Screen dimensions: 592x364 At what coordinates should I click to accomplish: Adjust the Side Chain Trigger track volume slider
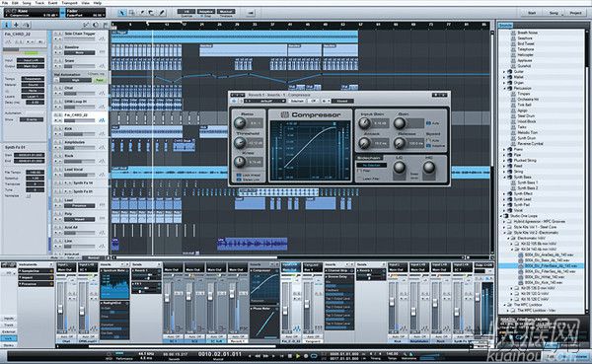(x=79, y=38)
